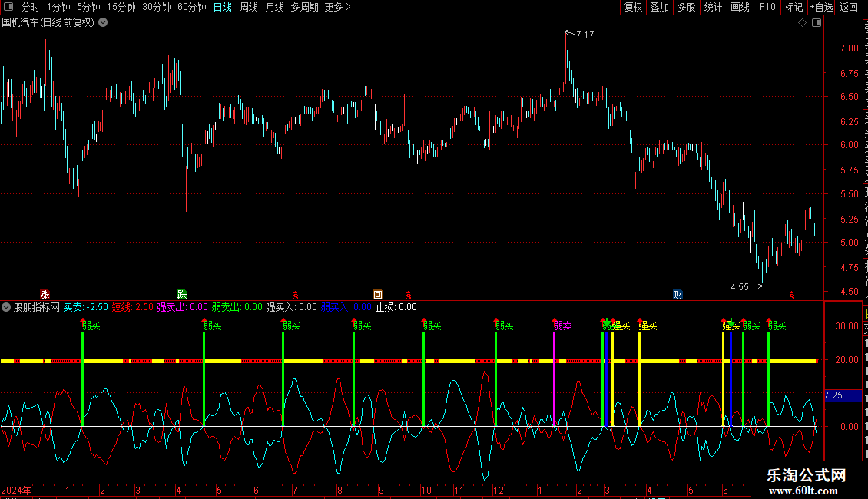The height and width of the screenshot is (499, 868).
Task: Expand the 更多 periods menu
Action: click(338, 7)
